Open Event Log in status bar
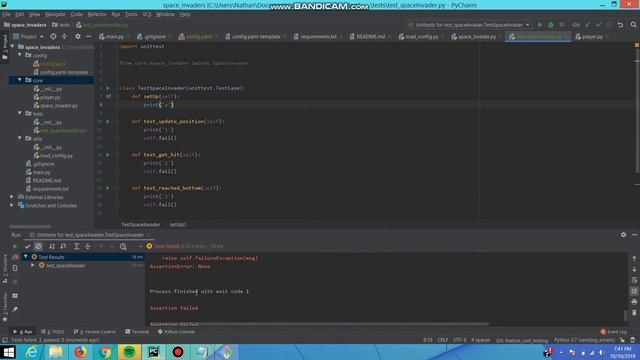Image resolution: width=640 pixels, height=360 pixels. click(613, 332)
